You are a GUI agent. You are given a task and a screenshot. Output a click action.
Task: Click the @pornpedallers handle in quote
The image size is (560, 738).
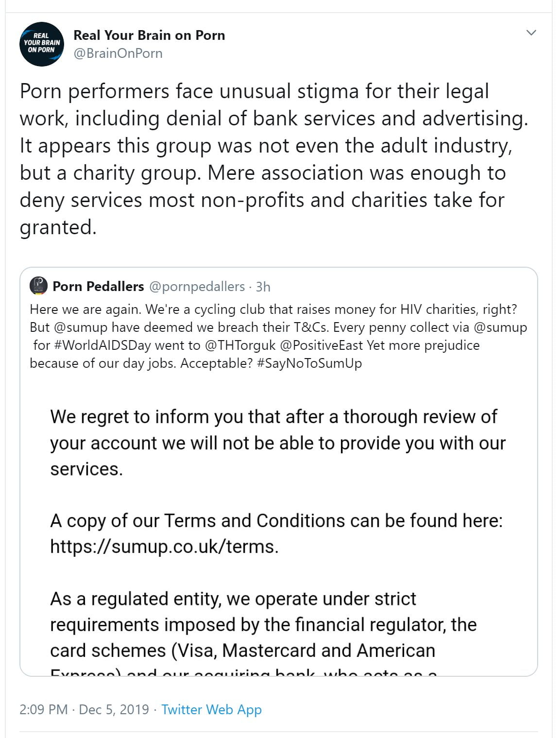[x=197, y=287]
